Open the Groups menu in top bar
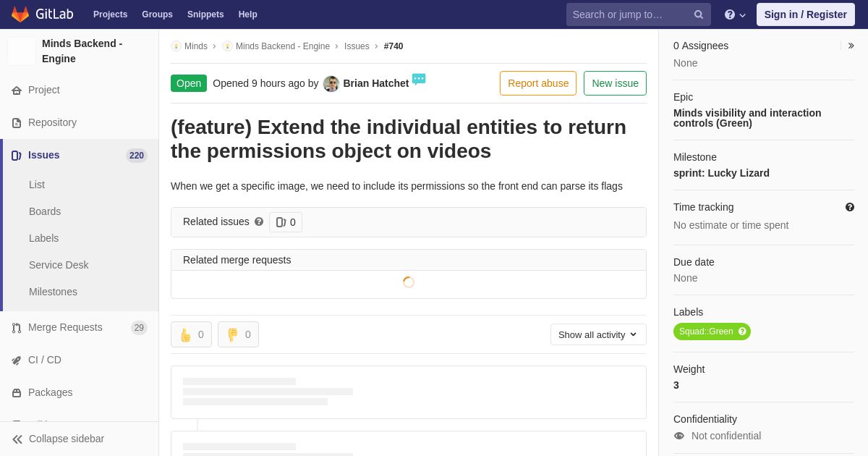 [157, 14]
